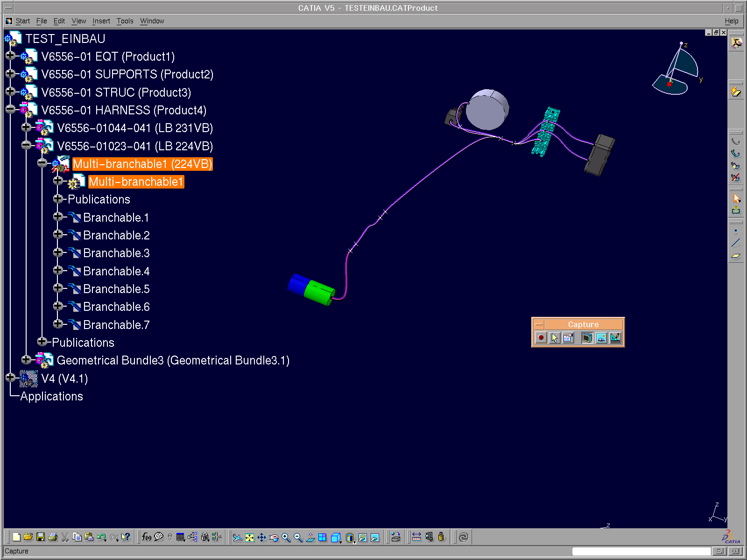Open the Start menu
Screen dimensions: 747x560
tap(22, 21)
